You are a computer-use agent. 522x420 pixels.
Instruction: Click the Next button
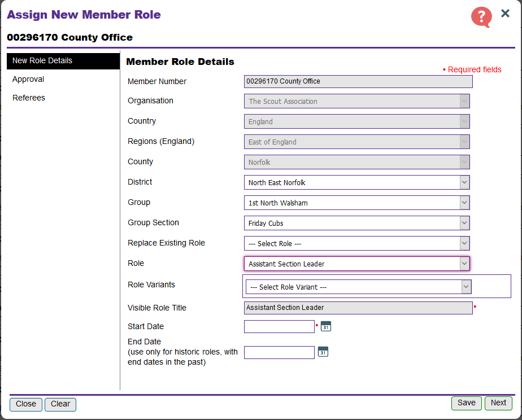(x=498, y=403)
